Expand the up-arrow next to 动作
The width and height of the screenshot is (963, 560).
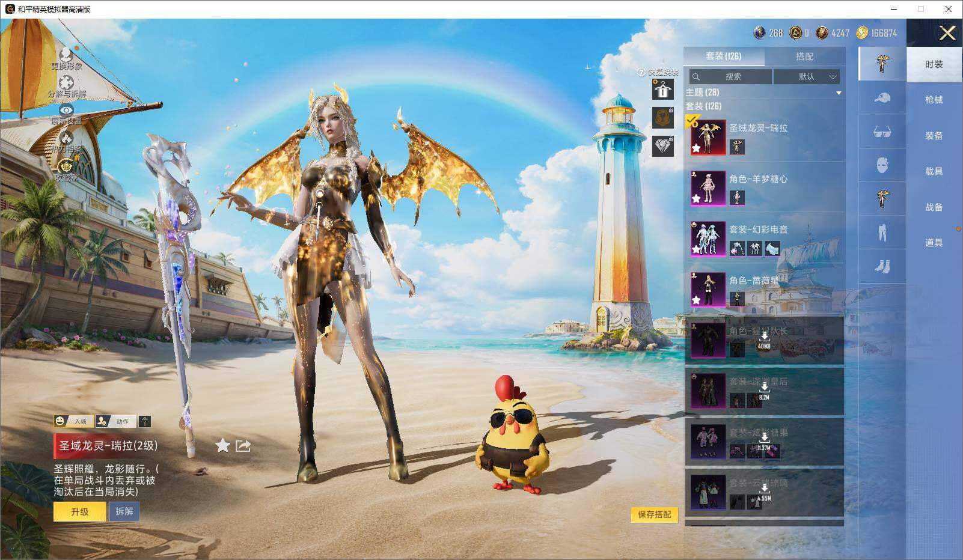(x=145, y=421)
